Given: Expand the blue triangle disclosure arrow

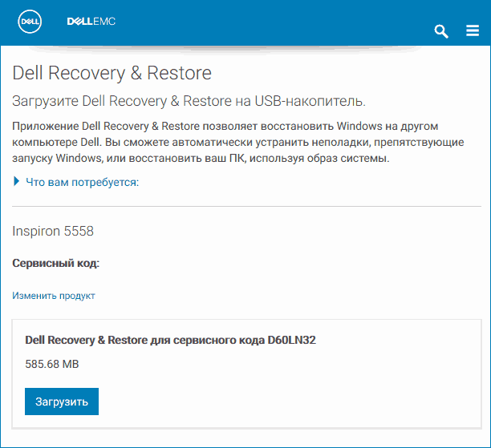Looking at the screenshot, I should pyautogui.click(x=17, y=182).
